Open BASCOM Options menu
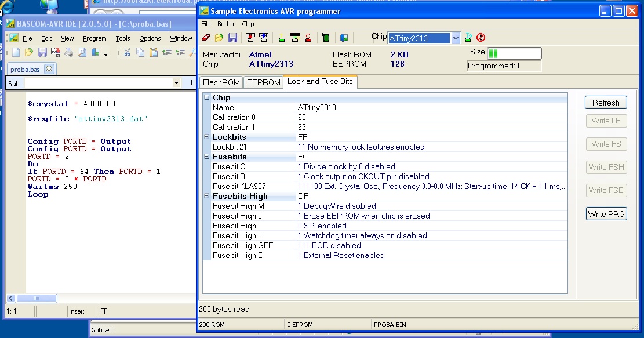This screenshot has width=644, height=338. pyautogui.click(x=150, y=38)
